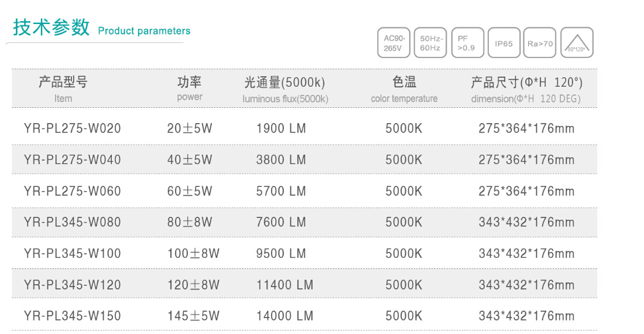The width and height of the screenshot is (644, 334).
Task: Click 5000K in the YR-PL345-W120 row
Action: [403, 285]
